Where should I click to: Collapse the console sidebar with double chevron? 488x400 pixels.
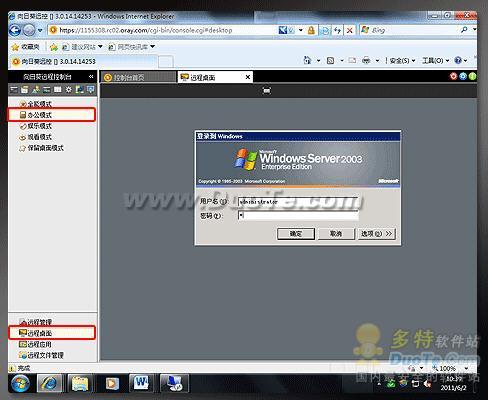[91, 77]
